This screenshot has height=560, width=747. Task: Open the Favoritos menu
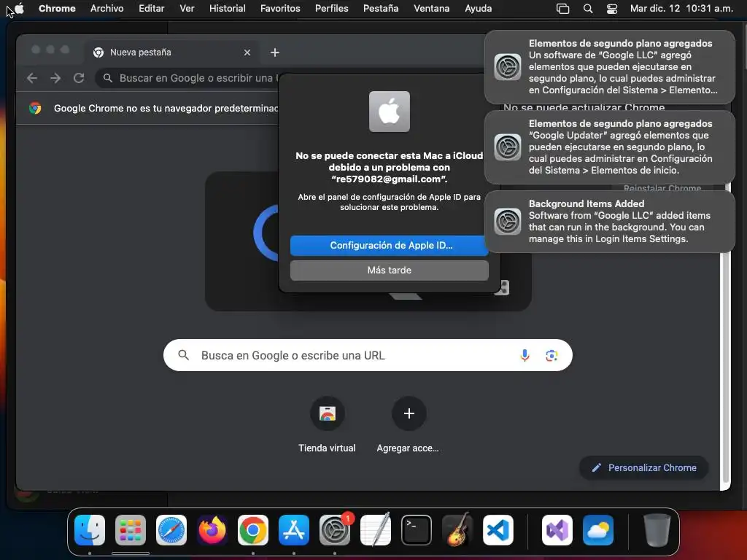click(x=280, y=8)
